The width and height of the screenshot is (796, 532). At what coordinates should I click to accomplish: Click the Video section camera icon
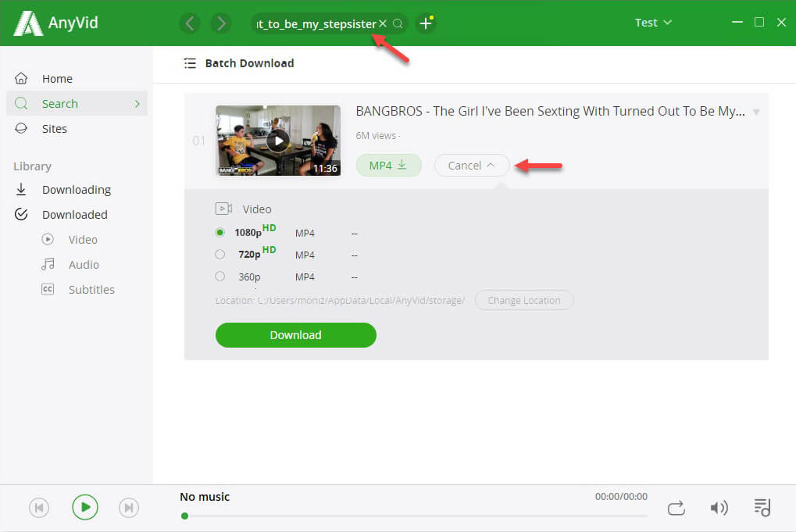pyautogui.click(x=223, y=209)
